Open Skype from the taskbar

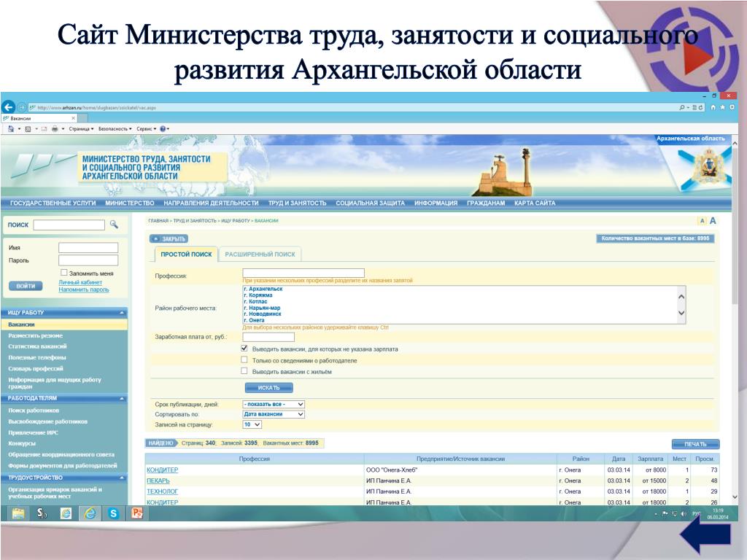(x=113, y=513)
